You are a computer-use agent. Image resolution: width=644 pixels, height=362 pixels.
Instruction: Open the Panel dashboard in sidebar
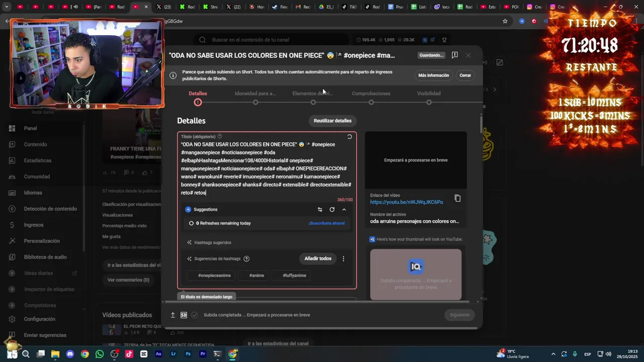30,128
